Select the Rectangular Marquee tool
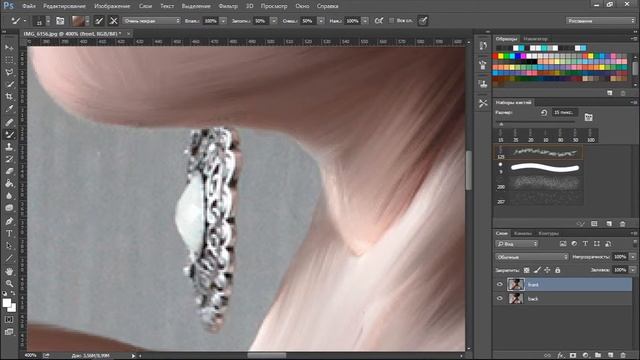Viewport: 640px width, 360px height. point(9,60)
